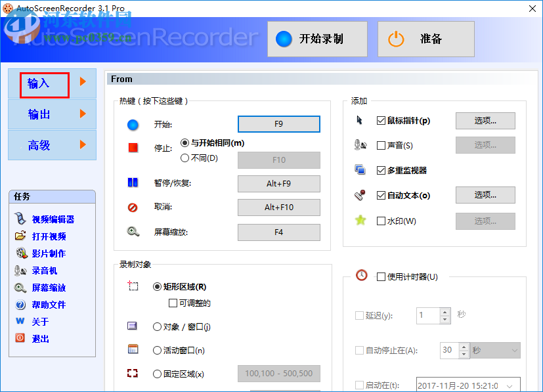
Task: Open the 录音机 sound recorder tool
Action: pos(20,271)
